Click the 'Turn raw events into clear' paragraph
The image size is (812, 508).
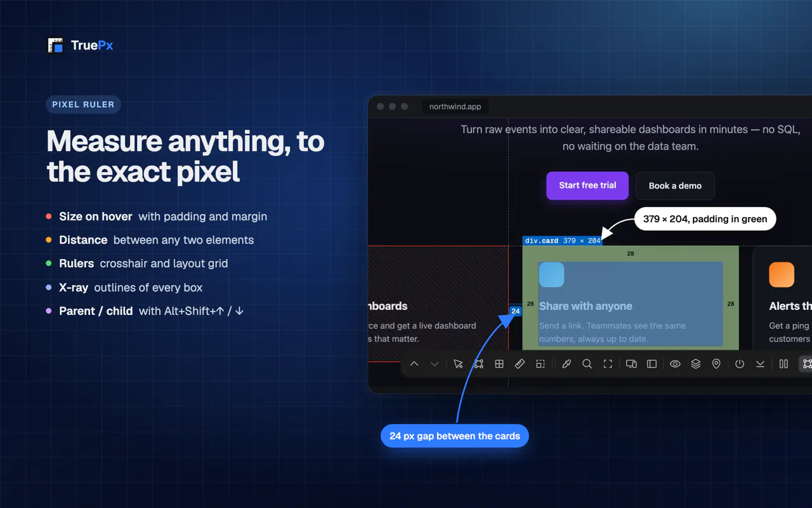tap(631, 138)
